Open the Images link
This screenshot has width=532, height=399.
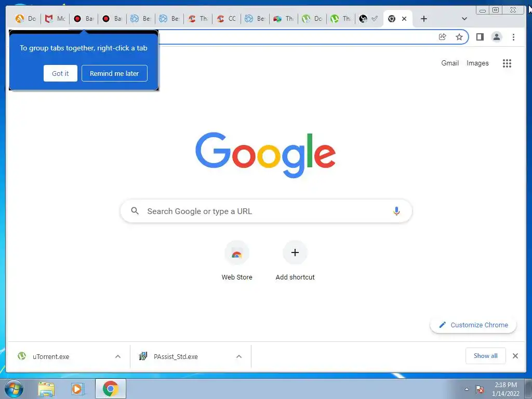[477, 63]
